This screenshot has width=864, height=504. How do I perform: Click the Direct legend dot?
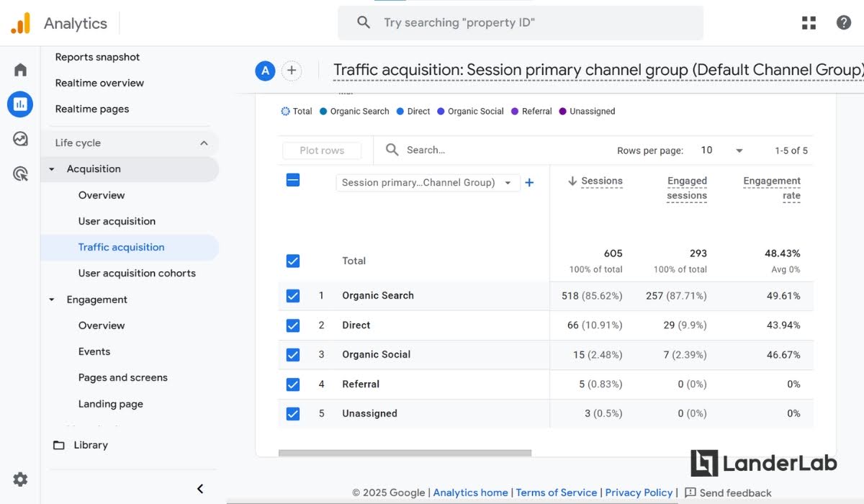click(x=400, y=112)
